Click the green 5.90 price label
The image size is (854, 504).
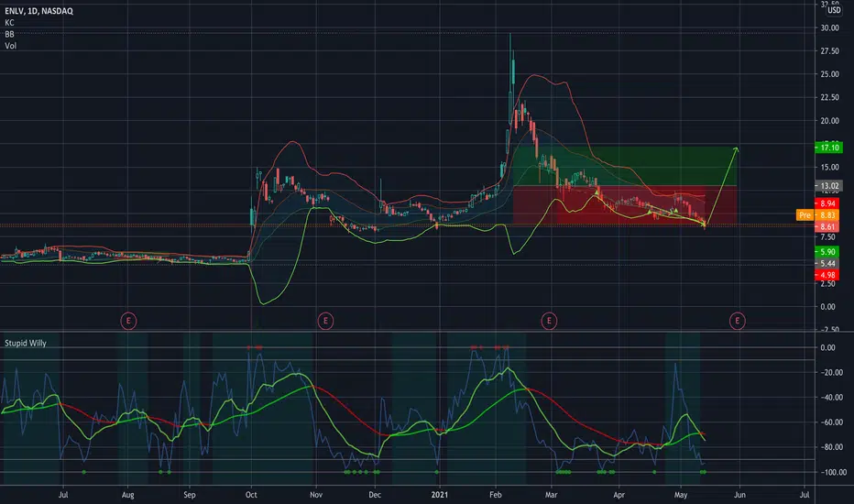(827, 252)
